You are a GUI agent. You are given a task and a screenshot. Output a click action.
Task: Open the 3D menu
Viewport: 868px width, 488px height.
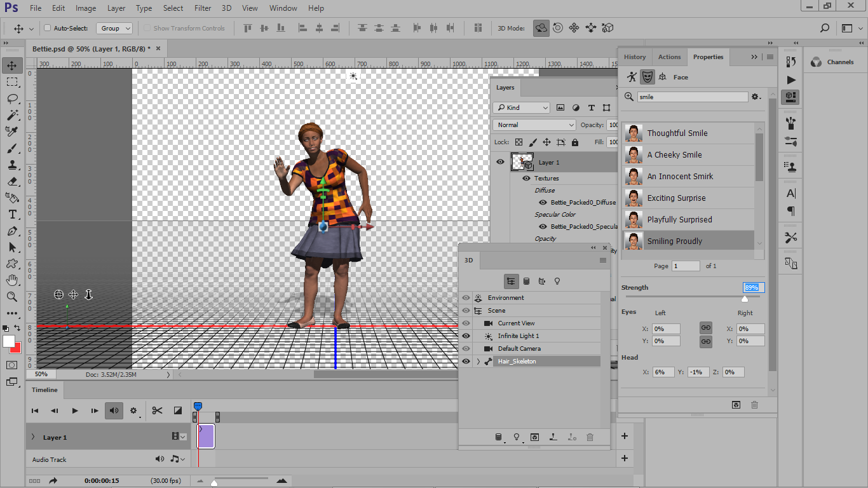[226, 8]
